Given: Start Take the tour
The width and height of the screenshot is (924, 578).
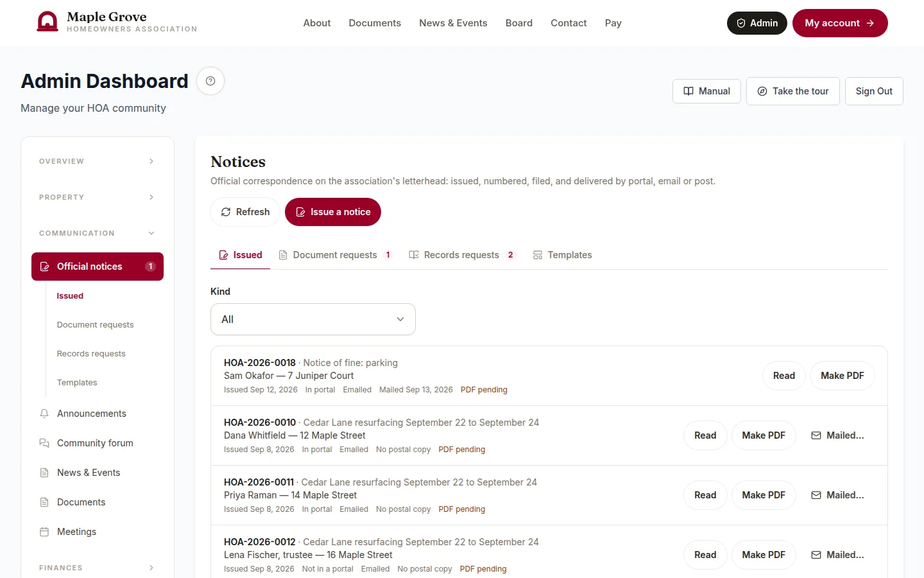Looking at the screenshot, I should coord(793,91).
